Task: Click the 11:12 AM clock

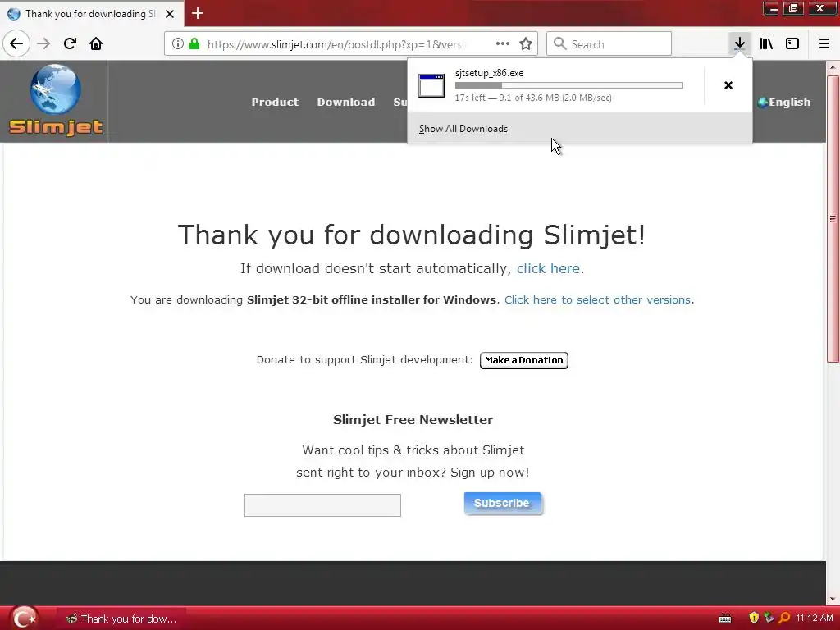Action: click(815, 619)
